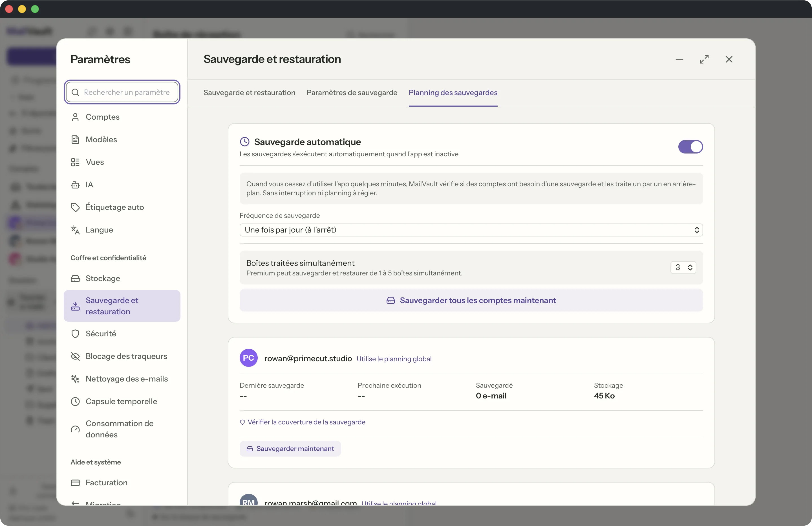Open Capsule temporelle settings
The width and height of the screenshot is (812, 526).
pos(122,401)
